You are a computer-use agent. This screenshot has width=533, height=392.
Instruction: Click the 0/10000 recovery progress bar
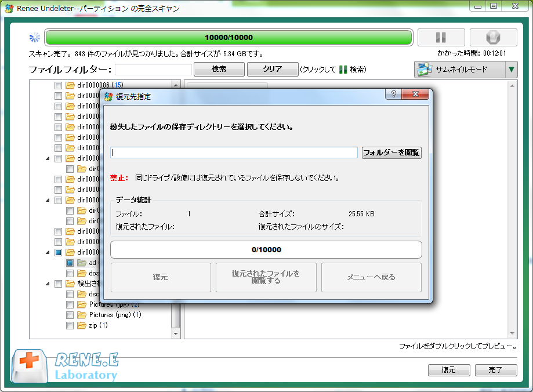click(266, 250)
